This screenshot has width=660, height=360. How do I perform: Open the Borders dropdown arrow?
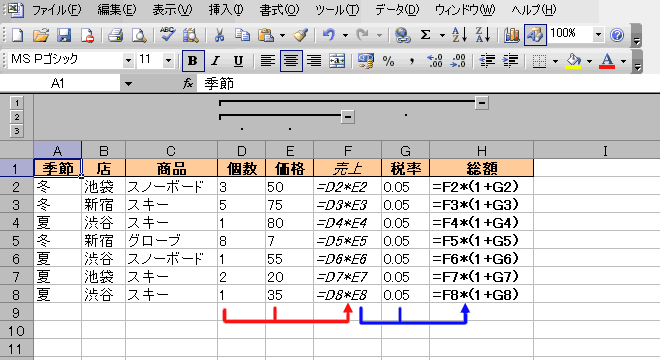click(x=555, y=61)
